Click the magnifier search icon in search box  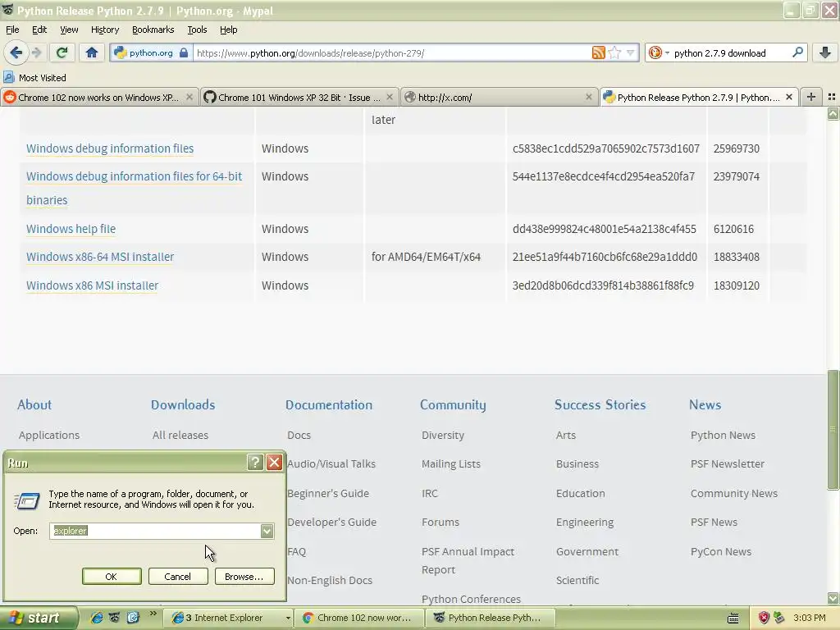[797, 52]
